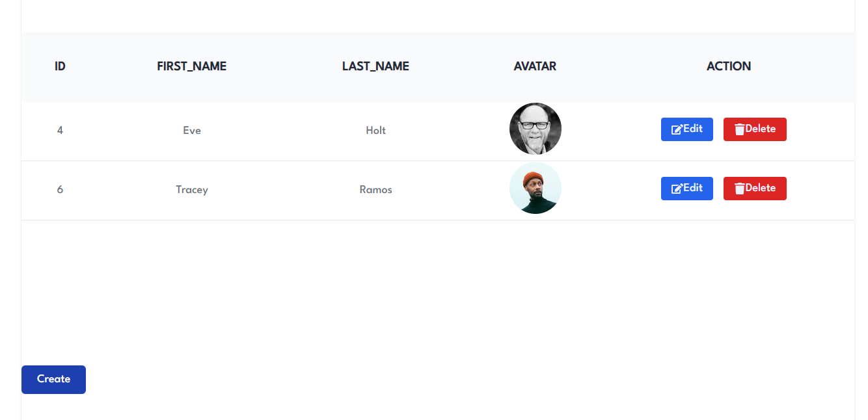
Task: Edit the record for Eve Holt
Action: (x=687, y=129)
